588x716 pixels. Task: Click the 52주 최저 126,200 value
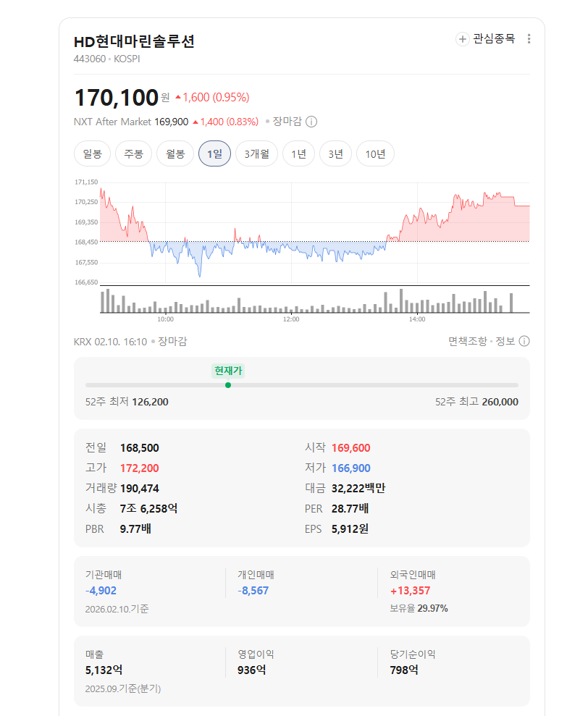(151, 402)
